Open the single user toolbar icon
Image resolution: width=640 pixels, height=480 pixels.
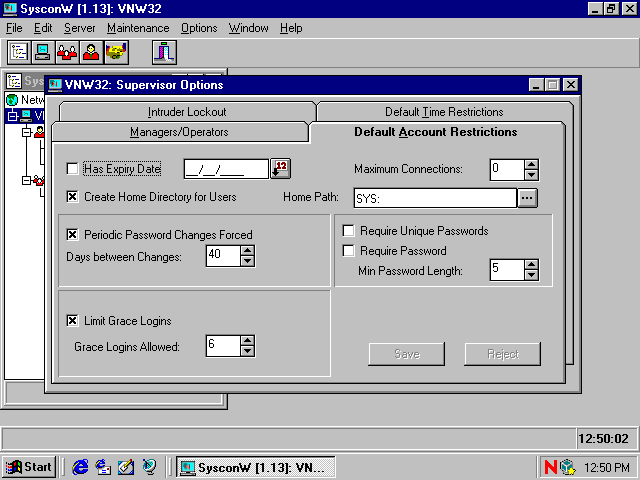(x=91, y=52)
